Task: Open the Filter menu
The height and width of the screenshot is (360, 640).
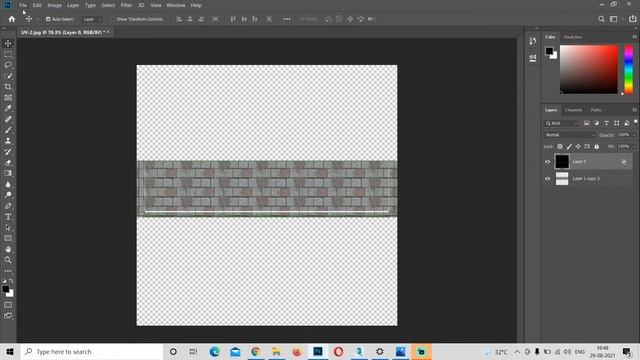Action: point(126,5)
